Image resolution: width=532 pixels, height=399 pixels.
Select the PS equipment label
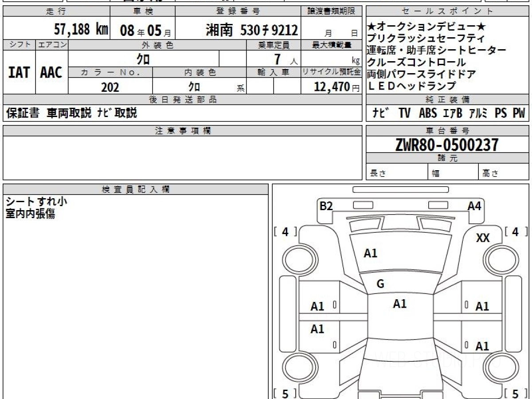[501, 113]
